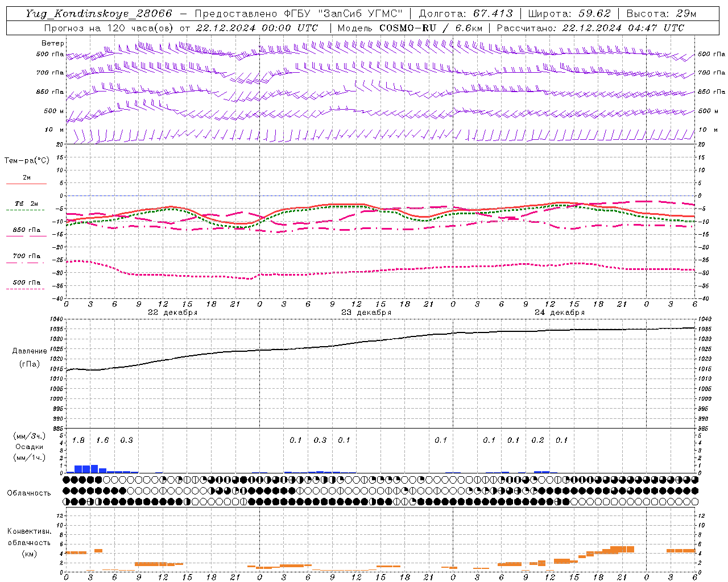Click the station title Yug_Kondinskoye_28066
This screenshot has width=728, height=582.
[x=99, y=14]
